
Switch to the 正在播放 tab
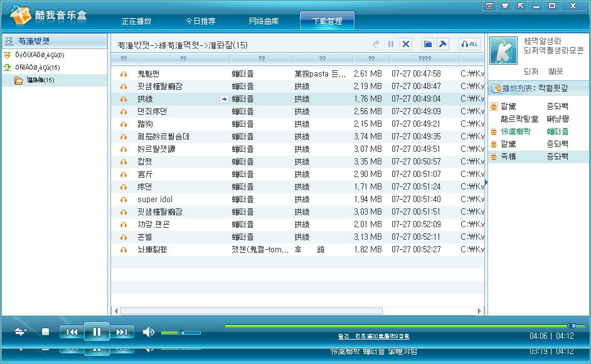pos(136,21)
